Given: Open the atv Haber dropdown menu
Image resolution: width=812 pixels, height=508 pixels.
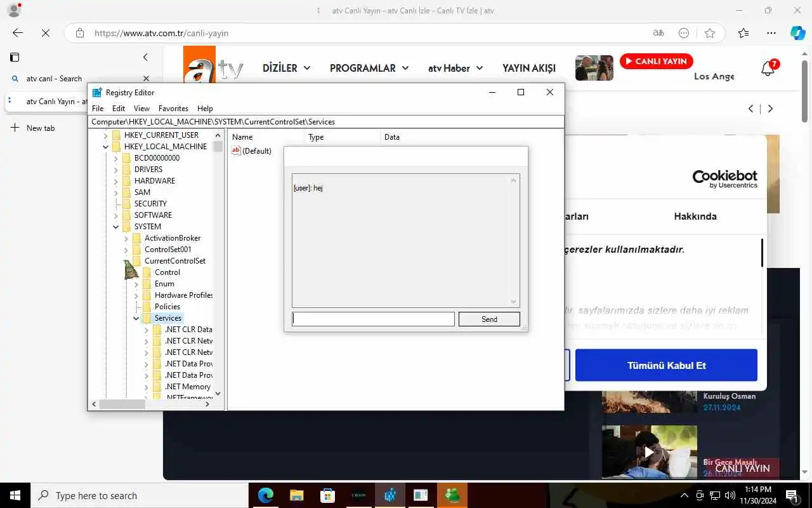Looking at the screenshot, I should 455,68.
